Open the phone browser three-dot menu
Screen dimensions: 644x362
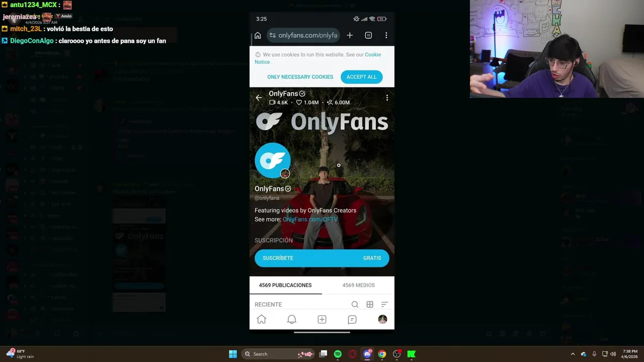[386, 35]
